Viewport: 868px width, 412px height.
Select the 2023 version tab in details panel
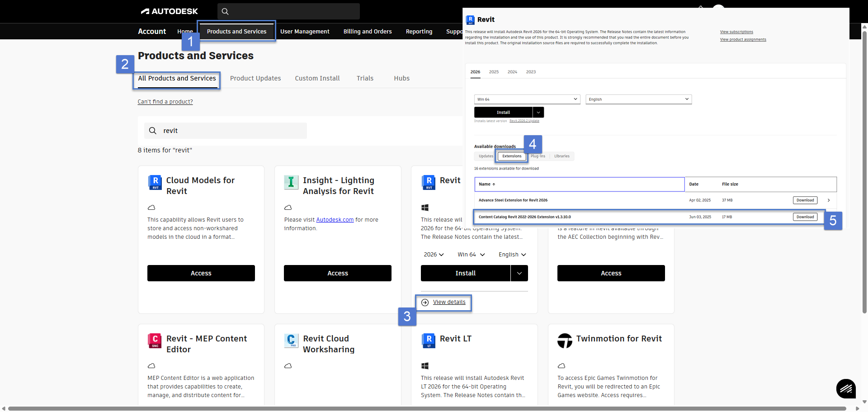[x=531, y=72]
